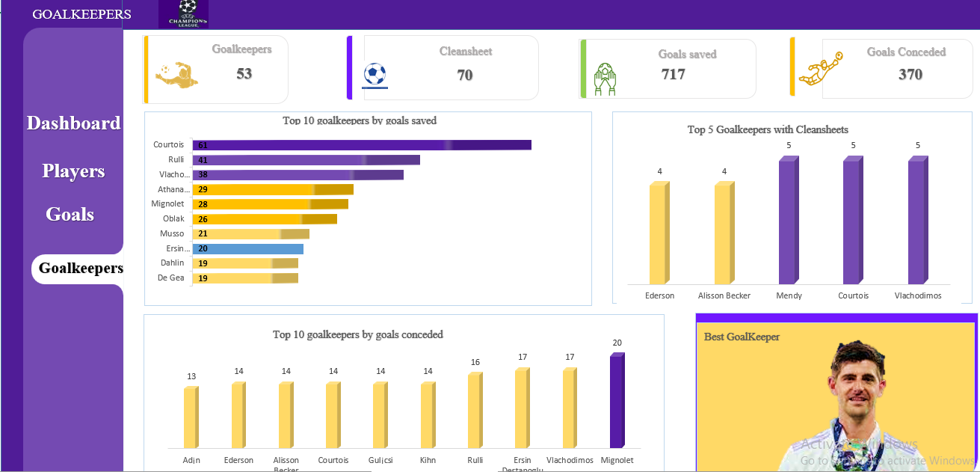Click Alisson Becker column in Cleansheets chart
This screenshot has height=472, width=980.
tap(724, 233)
